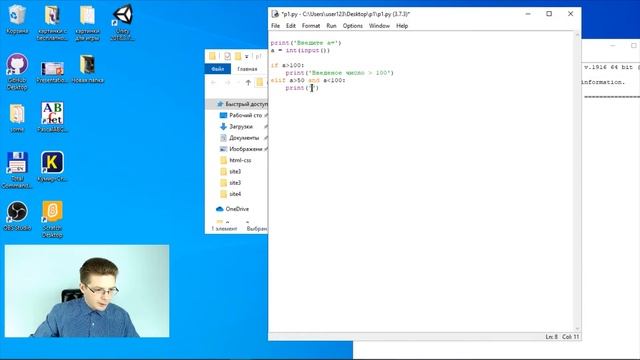Click the line printing 'Введенное число > 100'
Image resolution: width=640 pixels, height=360 pixels.
(340, 73)
